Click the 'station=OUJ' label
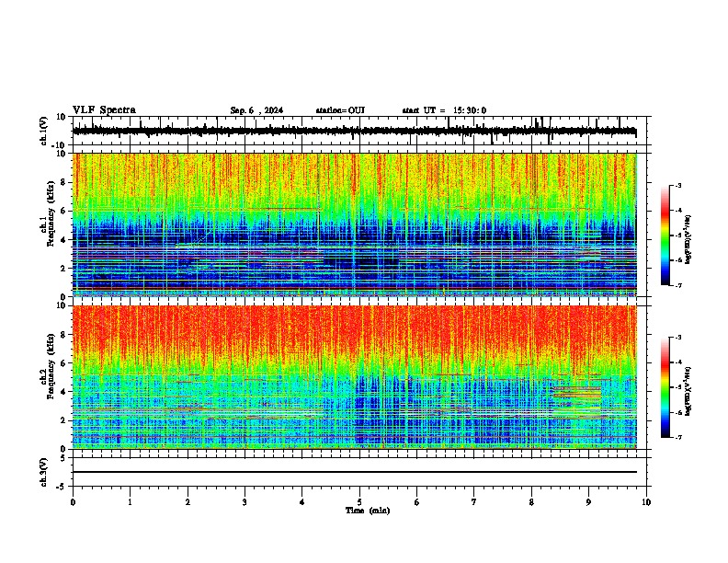728x563 pixels. point(340,110)
